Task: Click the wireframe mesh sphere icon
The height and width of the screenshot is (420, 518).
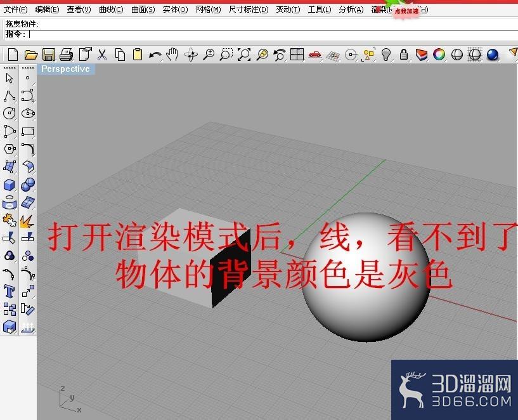Action: click(x=475, y=54)
